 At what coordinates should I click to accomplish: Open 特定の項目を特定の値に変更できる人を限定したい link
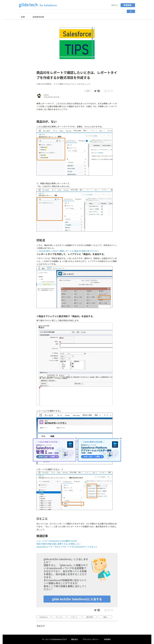58,544
